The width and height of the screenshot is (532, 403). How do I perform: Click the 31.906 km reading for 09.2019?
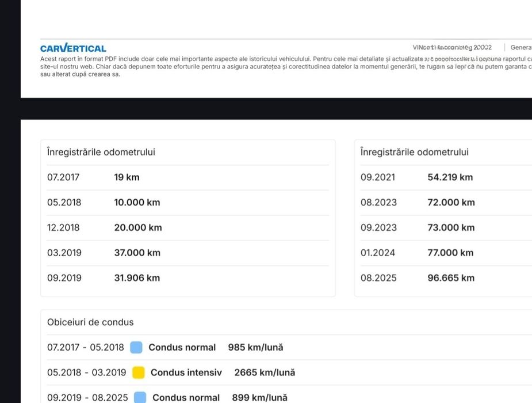137,277
